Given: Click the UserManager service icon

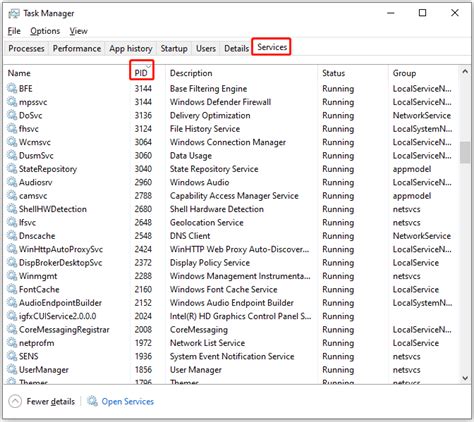Looking at the screenshot, I should 12,369.
